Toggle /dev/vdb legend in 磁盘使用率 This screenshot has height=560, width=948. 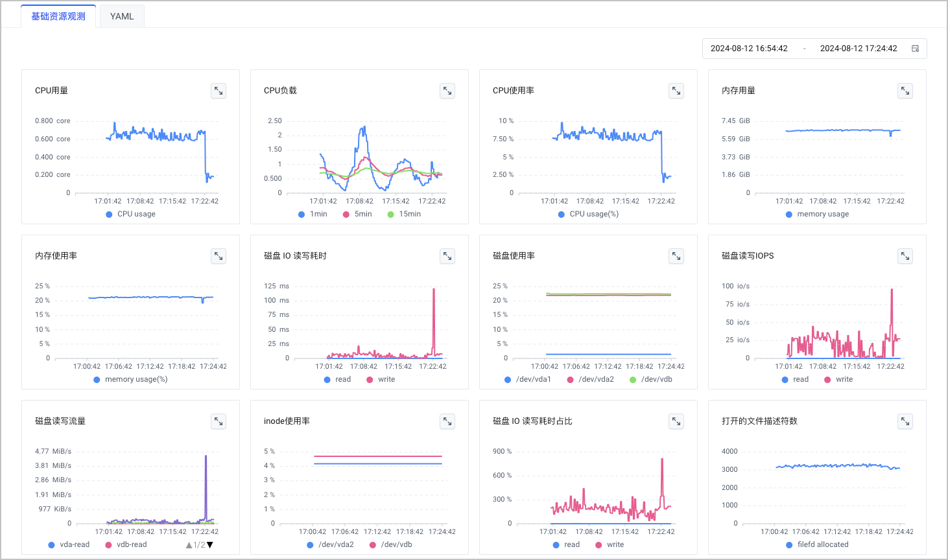pos(651,379)
